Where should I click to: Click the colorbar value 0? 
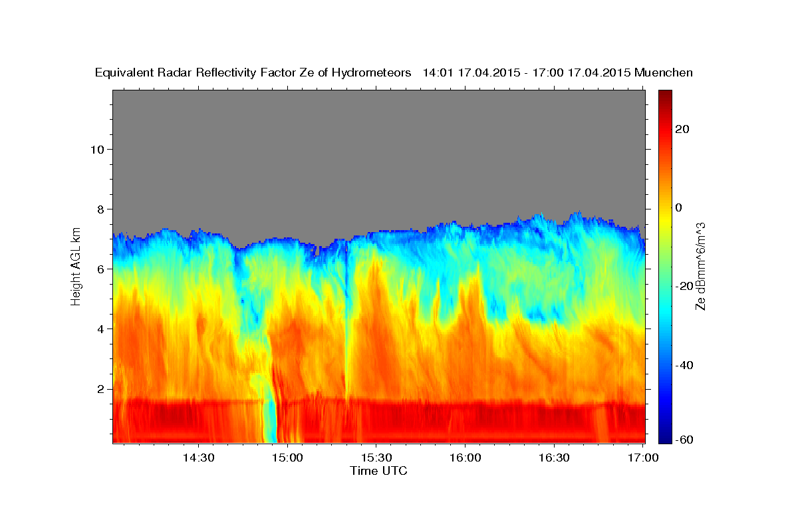pos(680,207)
